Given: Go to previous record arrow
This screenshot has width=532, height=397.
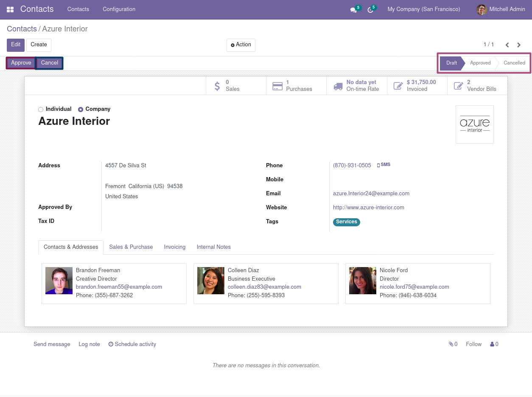Looking at the screenshot, I should 507,45.
